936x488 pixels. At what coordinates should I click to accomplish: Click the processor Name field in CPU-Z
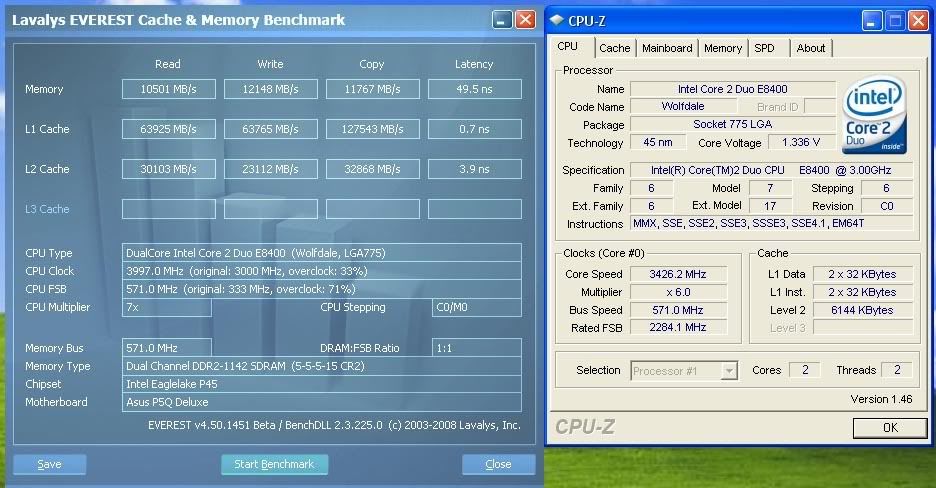[732, 89]
